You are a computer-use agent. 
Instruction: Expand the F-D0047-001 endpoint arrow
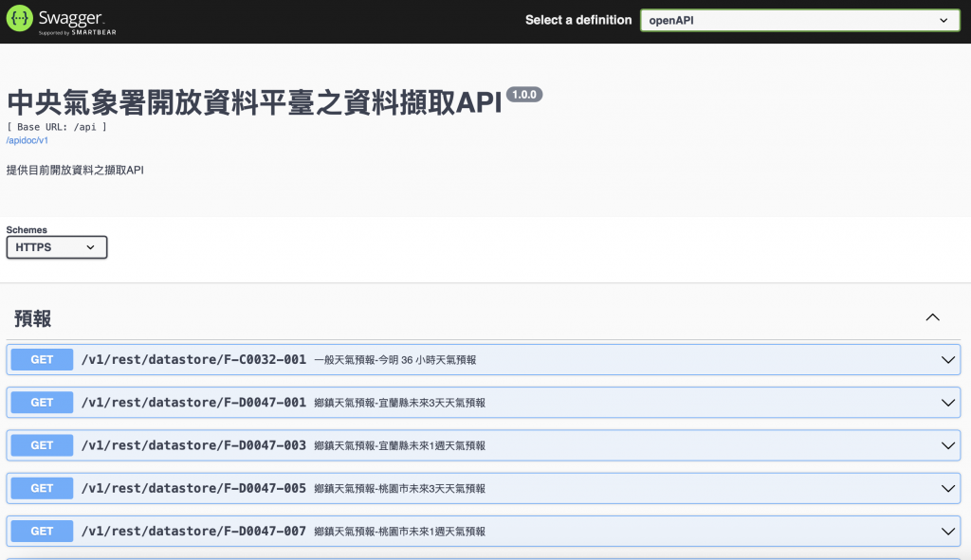[947, 403]
